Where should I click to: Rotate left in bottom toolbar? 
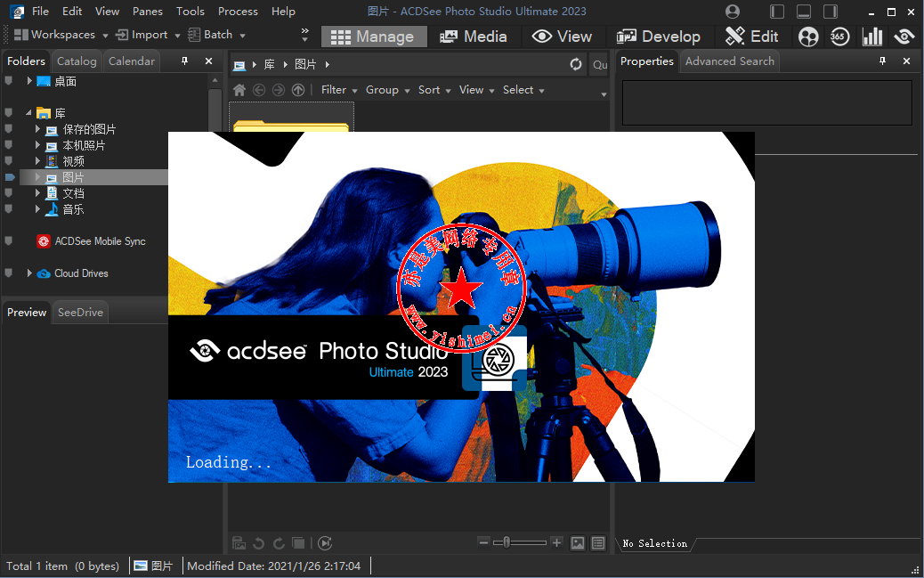pyautogui.click(x=258, y=543)
